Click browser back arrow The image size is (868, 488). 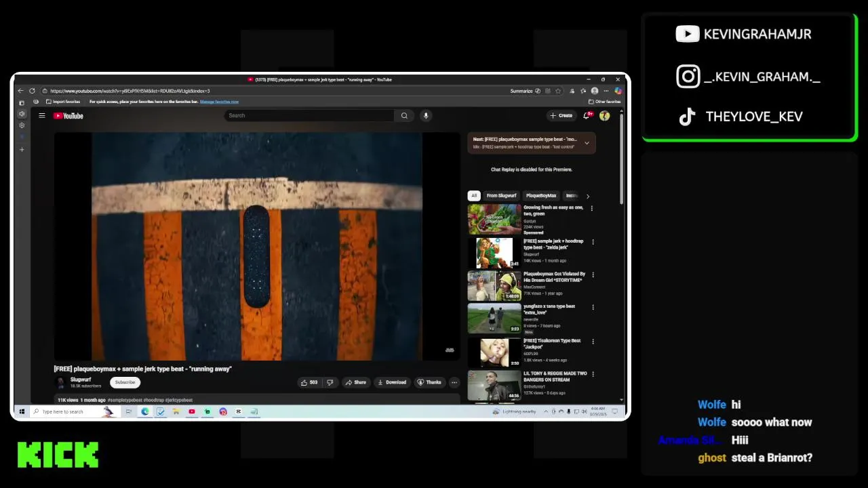click(20, 91)
